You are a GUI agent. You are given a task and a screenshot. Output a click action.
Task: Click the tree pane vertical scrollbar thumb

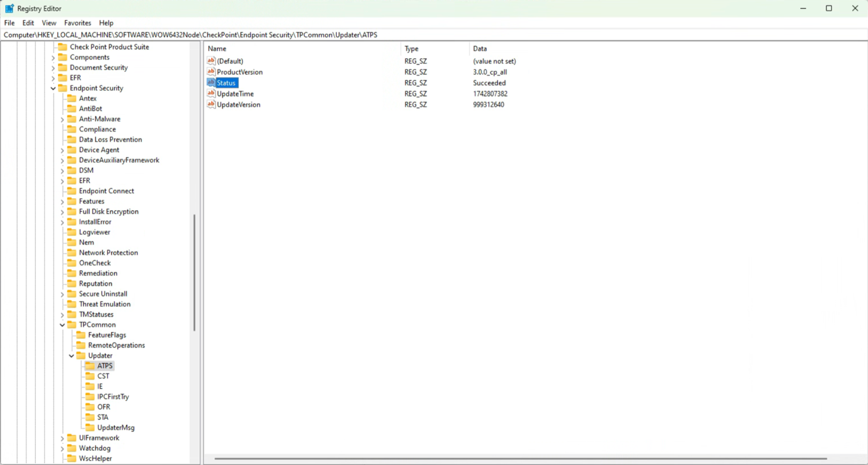click(x=194, y=273)
